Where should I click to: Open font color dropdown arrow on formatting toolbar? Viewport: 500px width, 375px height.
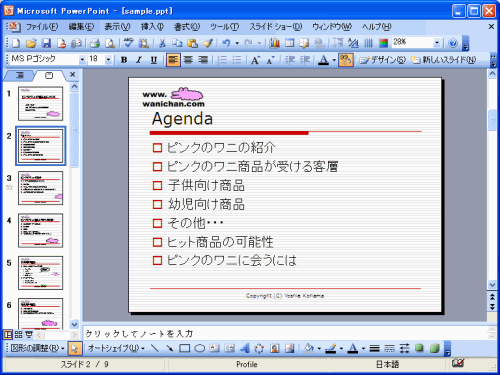click(334, 60)
